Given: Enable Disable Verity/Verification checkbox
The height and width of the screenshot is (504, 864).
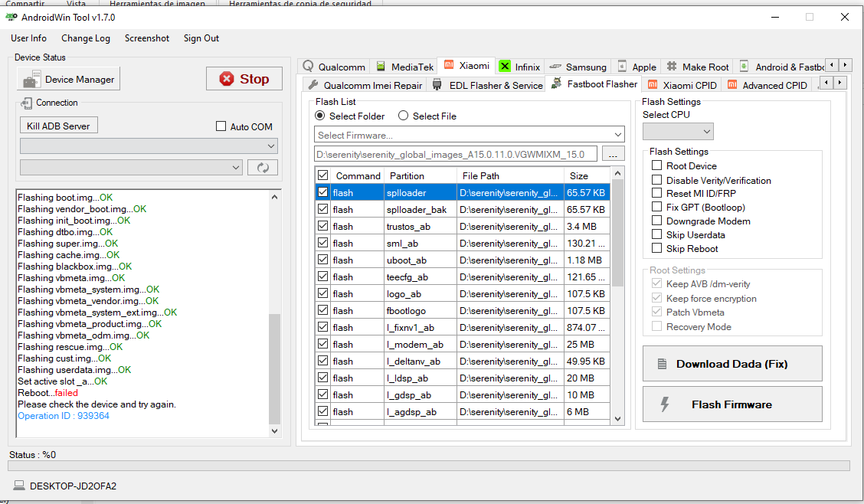Looking at the screenshot, I should [656, 179].
